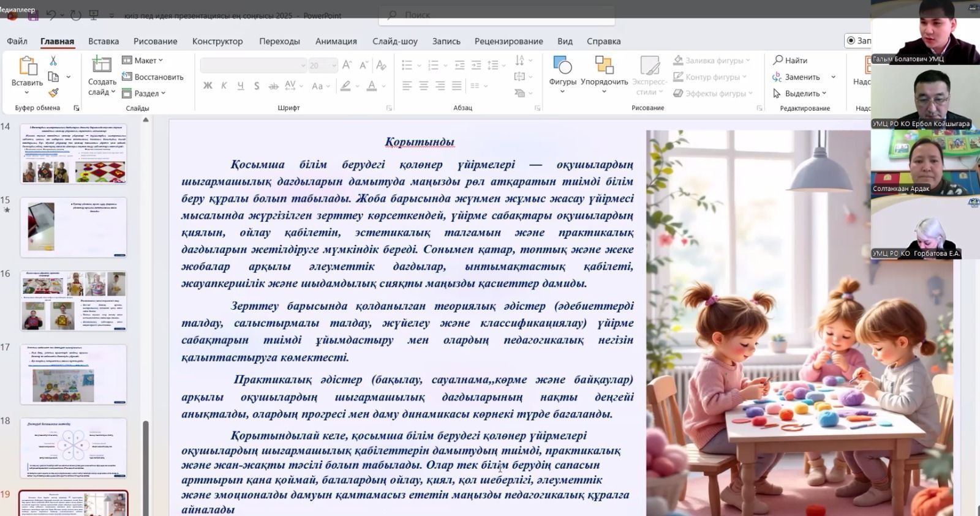The image size is (980, 516).
Task: Expand the Макет layout dropdown
Action: click(143, 60)
